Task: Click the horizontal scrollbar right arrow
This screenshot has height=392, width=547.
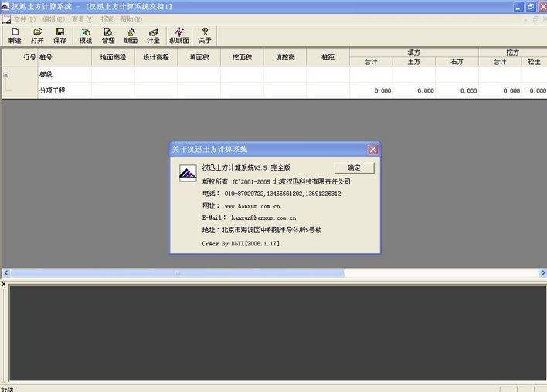Action: click(542, 272)
